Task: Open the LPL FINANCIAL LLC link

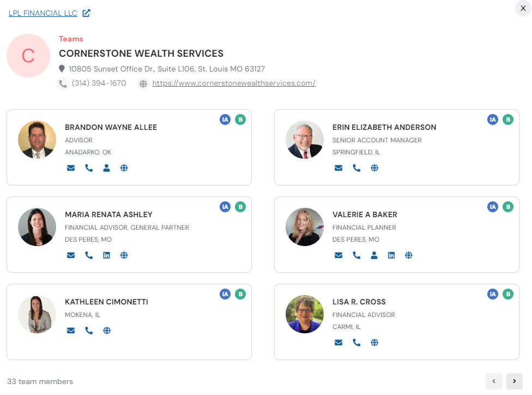Action: coord(43,13)
